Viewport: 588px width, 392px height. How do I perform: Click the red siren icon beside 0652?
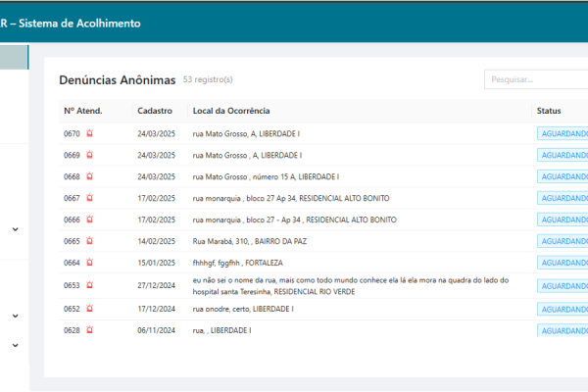click(x=89, y=309)
